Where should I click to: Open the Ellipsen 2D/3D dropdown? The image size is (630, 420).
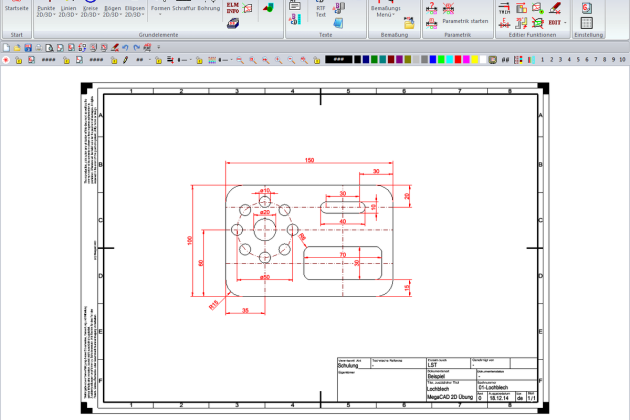[x=135, y=11]
